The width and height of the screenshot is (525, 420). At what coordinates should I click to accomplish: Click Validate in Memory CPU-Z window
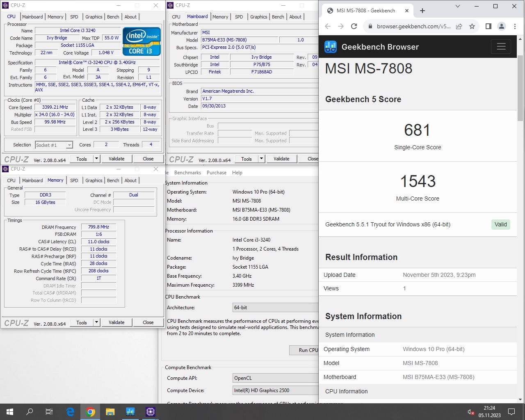click(116, 322)
